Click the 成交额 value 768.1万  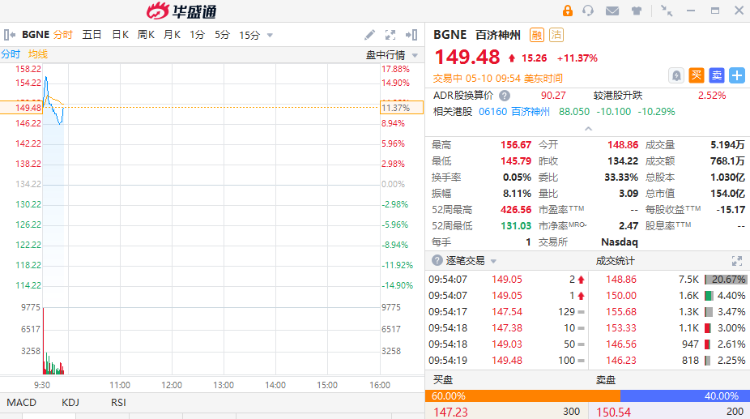[728, 161]
